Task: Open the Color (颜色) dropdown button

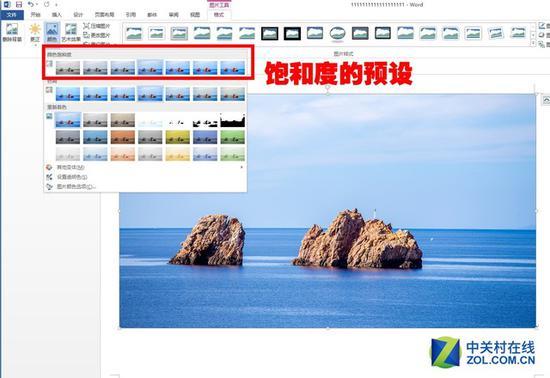Action: (x=52, y=32)
